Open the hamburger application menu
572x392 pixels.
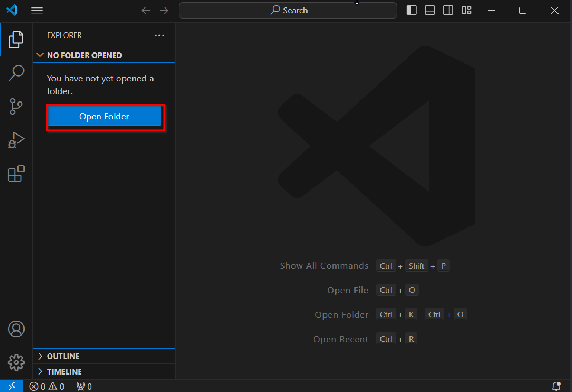[x=37, y=10]
